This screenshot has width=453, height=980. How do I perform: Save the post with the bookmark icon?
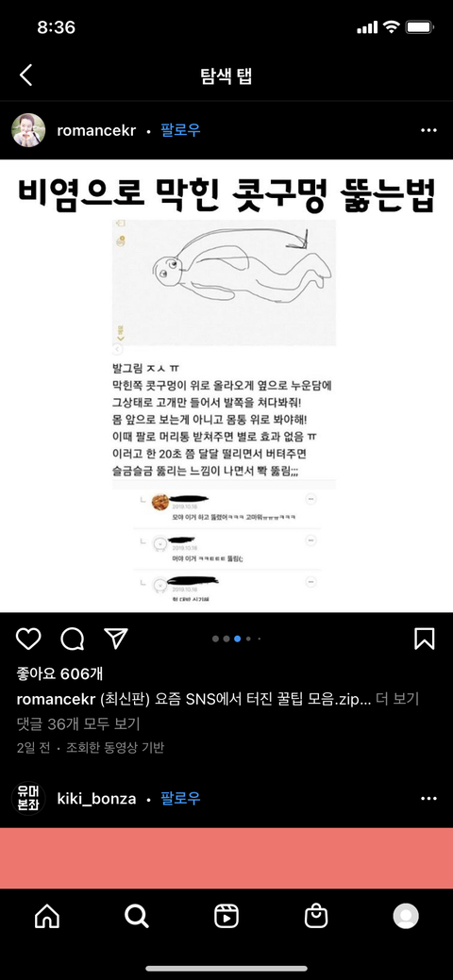coord(425,639)
